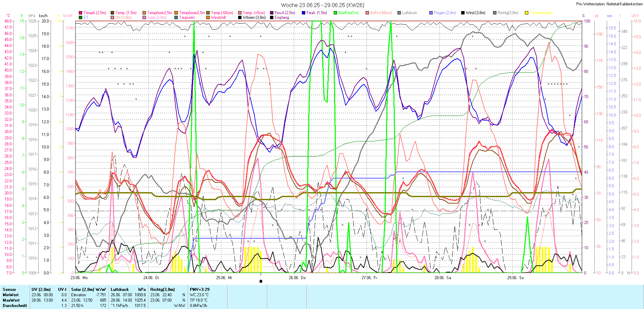Click the '23.06. Mo' date label
644x309 pixels.
pyautogui.click(x=79, y=277)
